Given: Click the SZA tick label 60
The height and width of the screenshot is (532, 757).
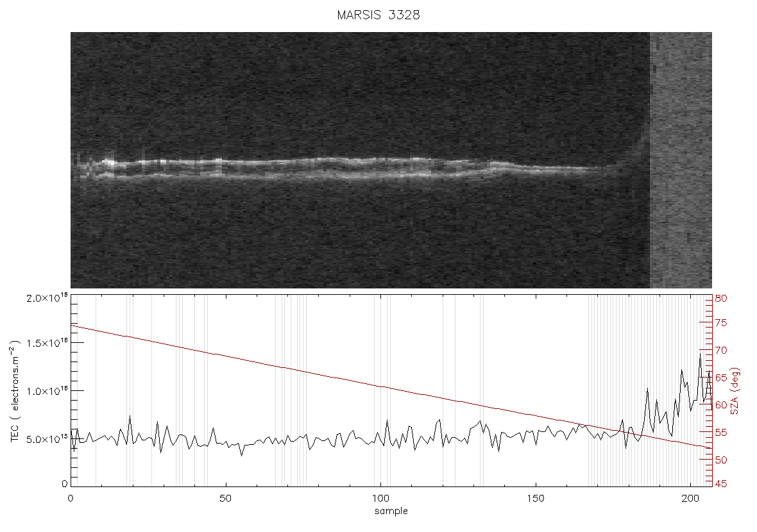Looking at the screenshot, I should click(x=721, y=404).
